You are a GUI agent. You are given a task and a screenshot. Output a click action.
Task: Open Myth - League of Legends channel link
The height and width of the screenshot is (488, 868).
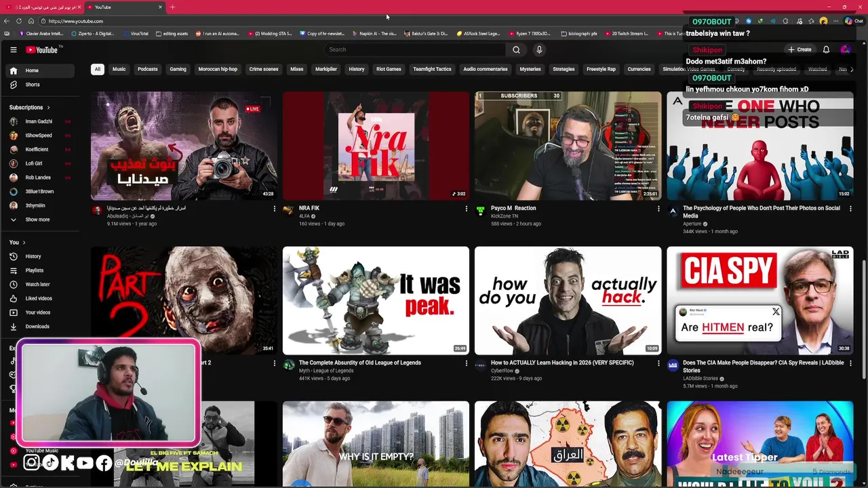(x=326, y=371)
